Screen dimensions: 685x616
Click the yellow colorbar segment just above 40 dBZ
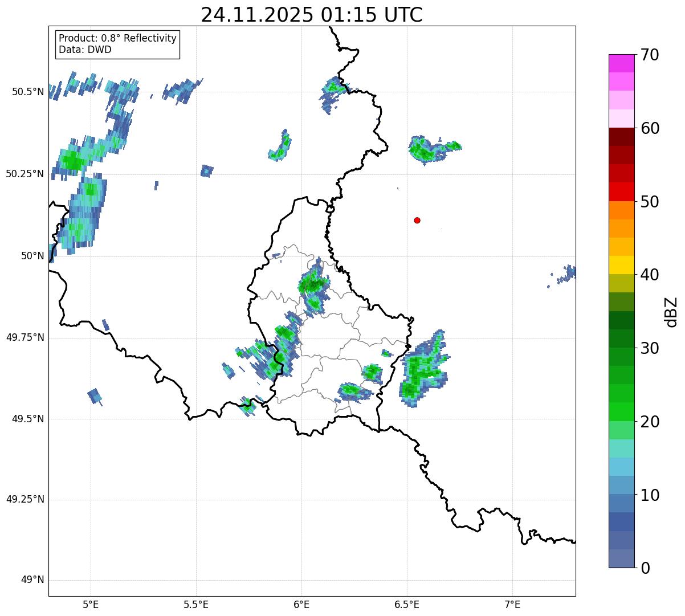[622, 265]
